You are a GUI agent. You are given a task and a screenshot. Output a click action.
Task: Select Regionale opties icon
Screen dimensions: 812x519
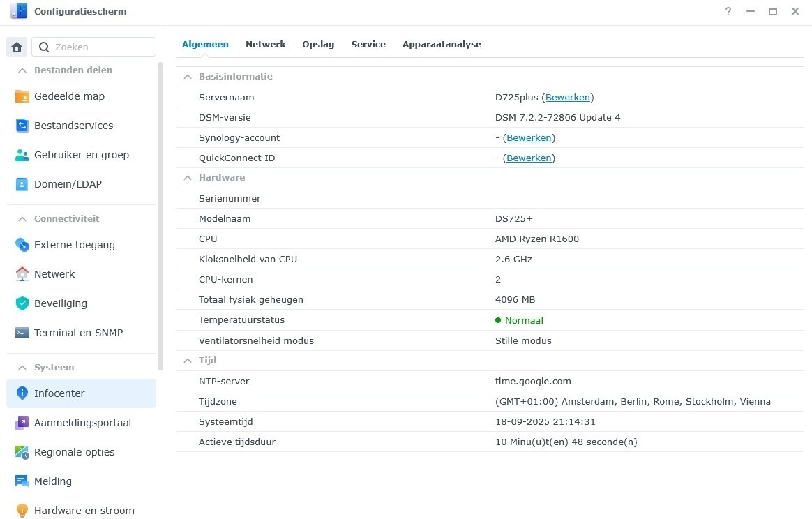(22, 451)
